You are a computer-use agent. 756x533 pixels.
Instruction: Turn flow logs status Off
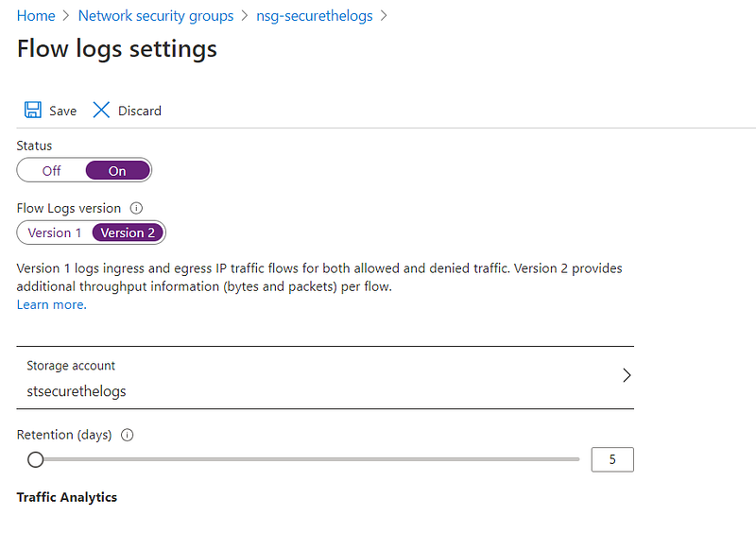pos(51,171)
